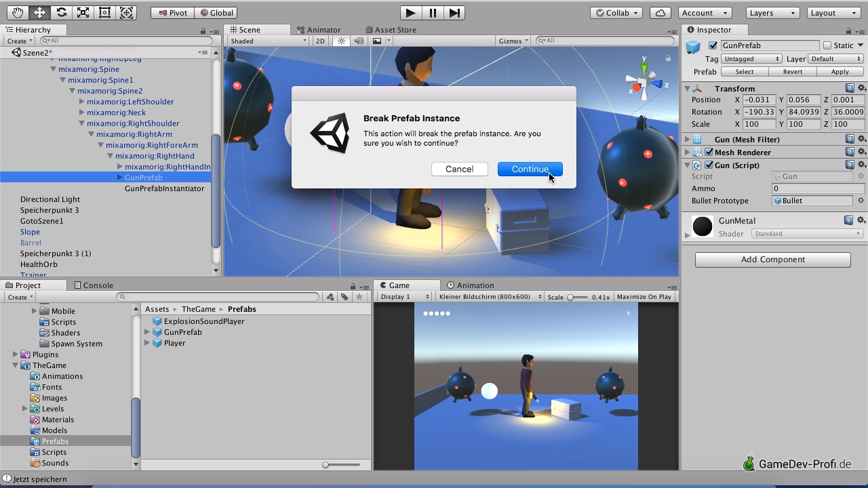Open the Layout dropdown
This screenshot has height=488, width=868.
click(x=834, y=12)
